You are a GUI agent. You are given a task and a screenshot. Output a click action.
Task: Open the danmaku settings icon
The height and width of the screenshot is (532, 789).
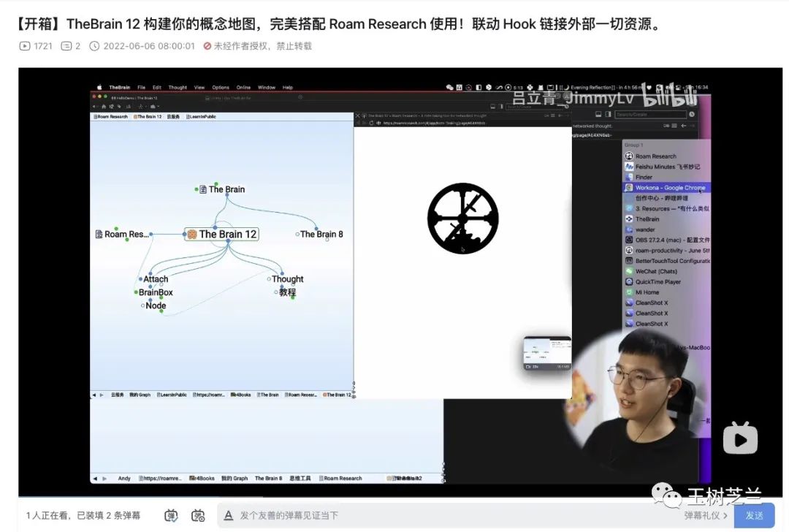(198, 515)
